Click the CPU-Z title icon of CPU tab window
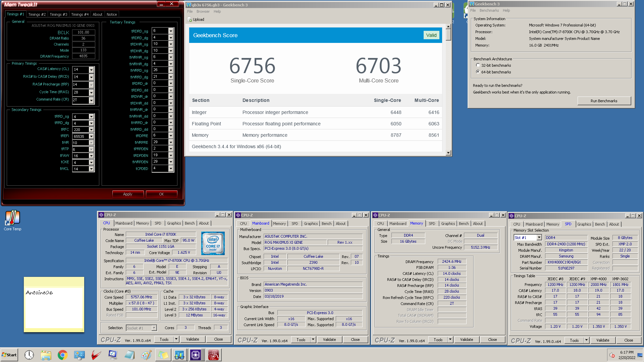 [x=101, y=215]
